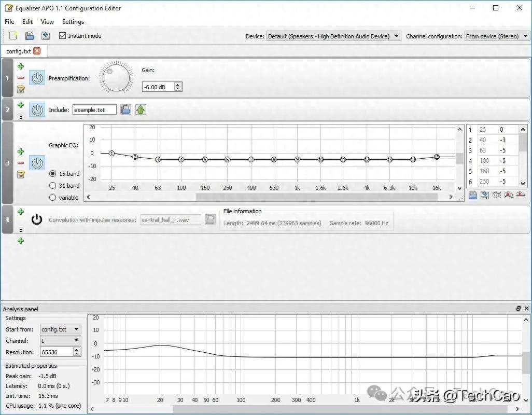Select EQ band point 1 at 25 Hz
Image resolution: width=532 pixels, height=415 pixels.
tap(112, 154)
